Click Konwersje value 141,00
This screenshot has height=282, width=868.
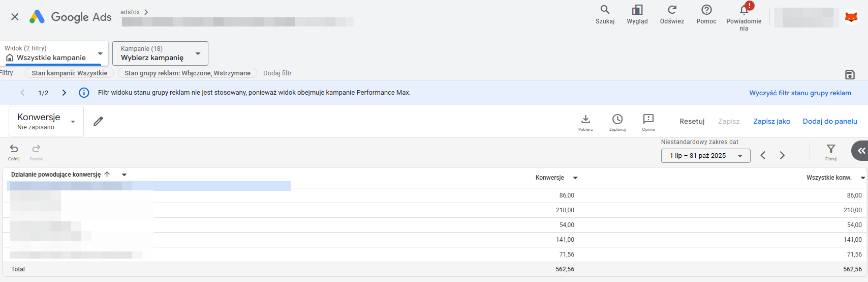(x=565, y=240)
